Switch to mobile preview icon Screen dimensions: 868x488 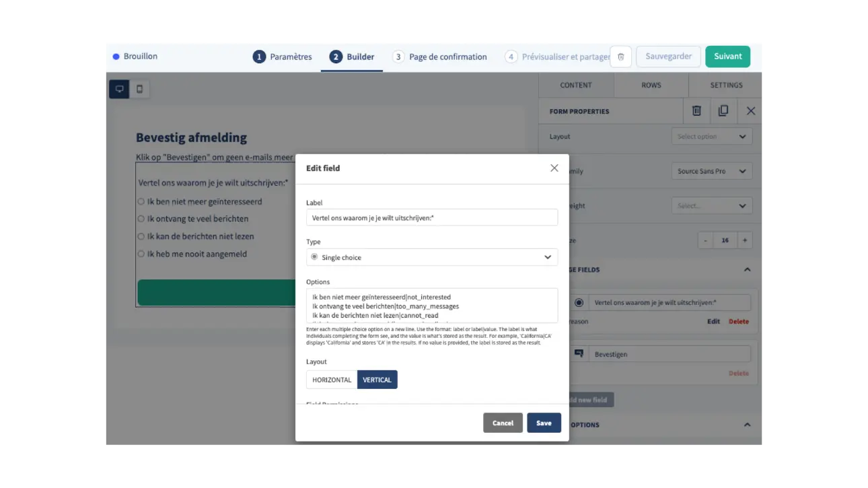pyautogui.click(x=139, y=89)
